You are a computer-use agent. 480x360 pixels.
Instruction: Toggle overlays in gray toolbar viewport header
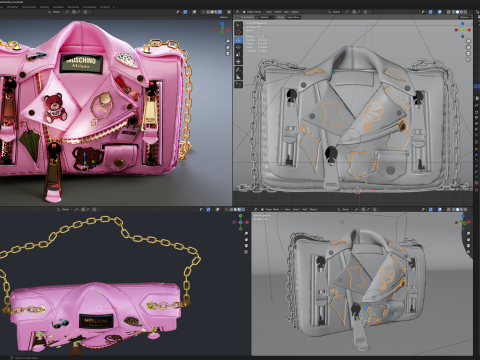pyautogui.click(x=440, y=12)
